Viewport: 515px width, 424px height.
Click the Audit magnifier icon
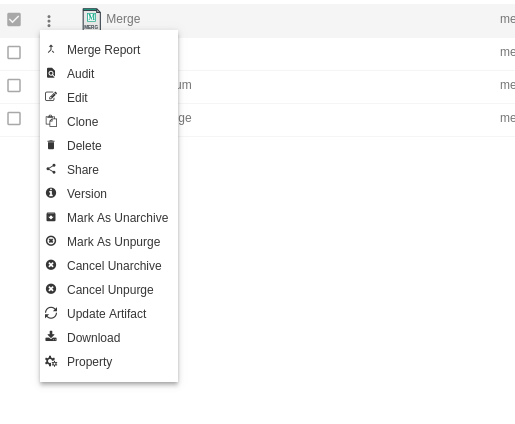pyautogui.click(x=51, y=73)
